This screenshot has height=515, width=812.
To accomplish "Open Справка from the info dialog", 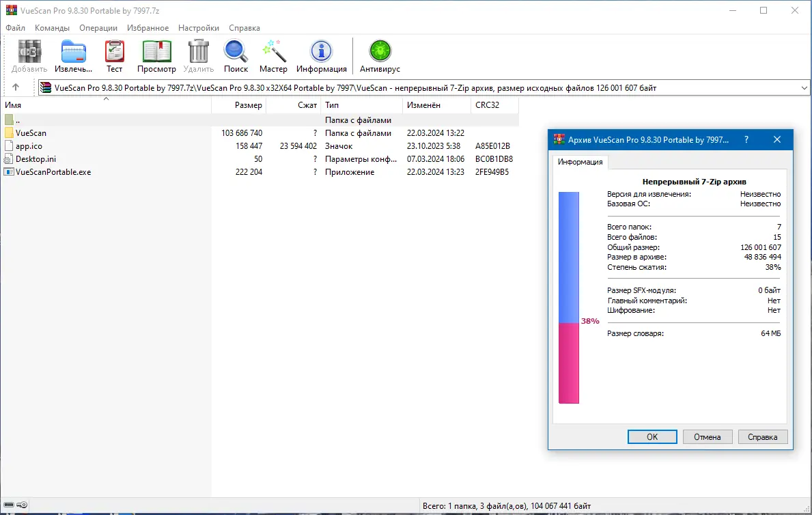I will (763, 436).
